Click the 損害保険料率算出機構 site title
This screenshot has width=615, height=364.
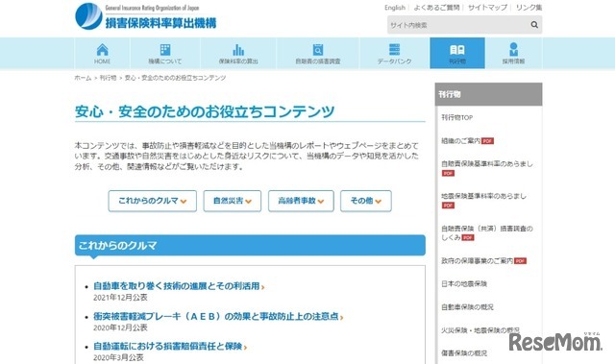(x=160, y=23)
